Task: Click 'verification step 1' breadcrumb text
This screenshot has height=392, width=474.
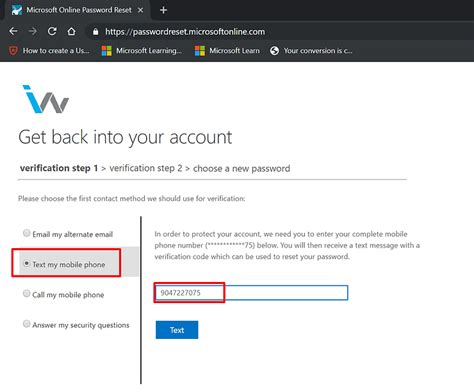Action: 59,168
